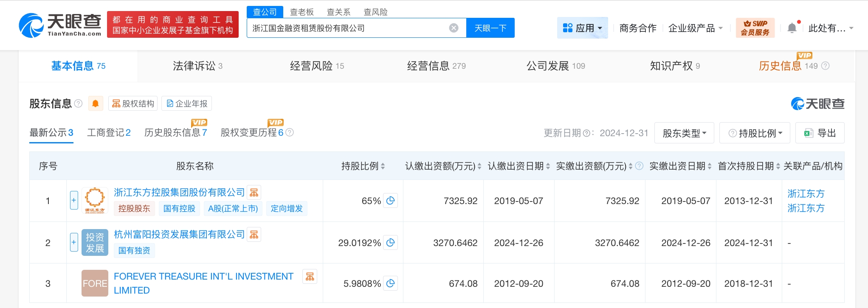Open 商务合作 link
The width and height of the screenshot is (868, 308).
point(638,28)
